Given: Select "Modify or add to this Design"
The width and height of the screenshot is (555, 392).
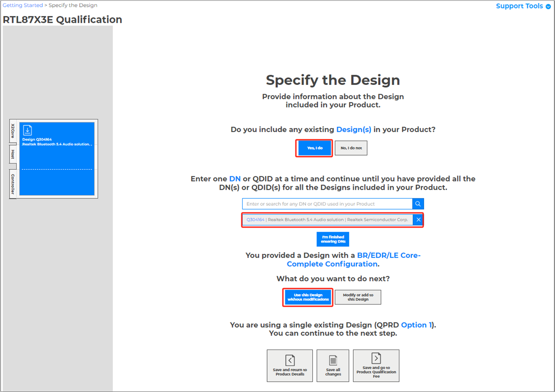Looking at the screenshot, I should click(358, 297).
